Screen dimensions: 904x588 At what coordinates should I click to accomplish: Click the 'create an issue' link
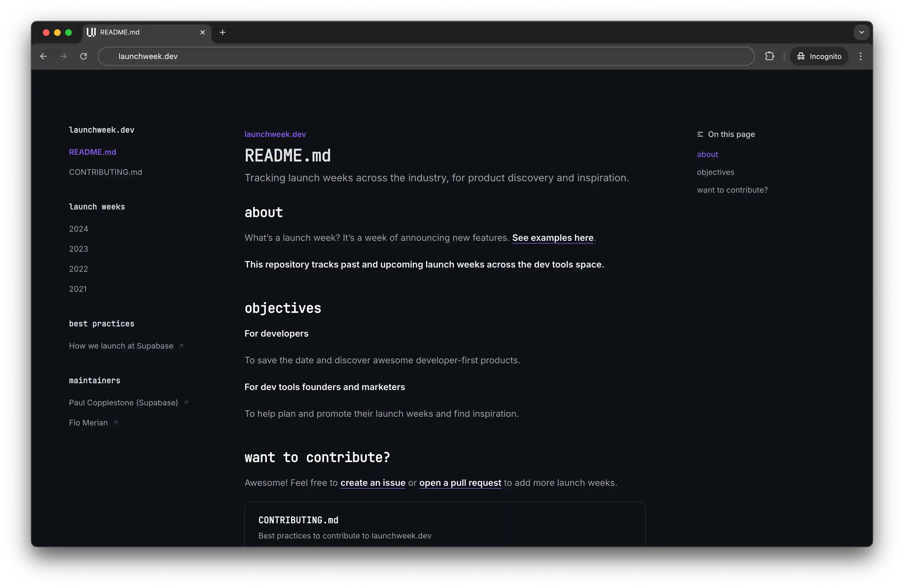point(373,483)
